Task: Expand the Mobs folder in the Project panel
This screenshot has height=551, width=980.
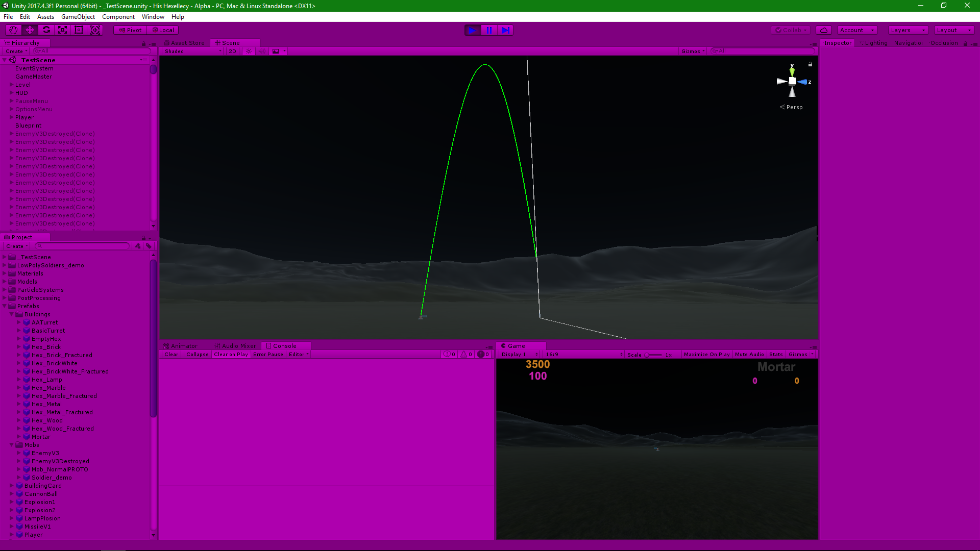Action: 12,445
